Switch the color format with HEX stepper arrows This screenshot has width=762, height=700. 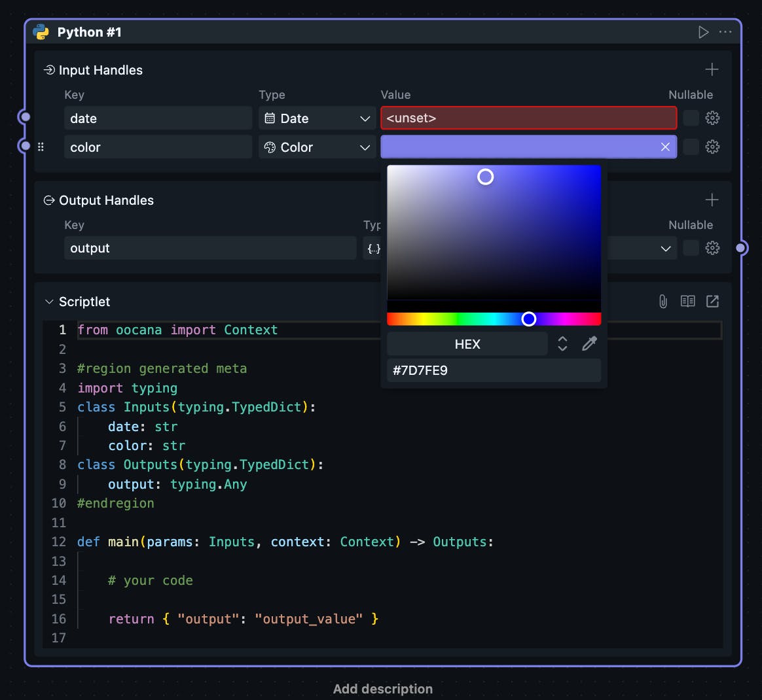pos(562,344)
